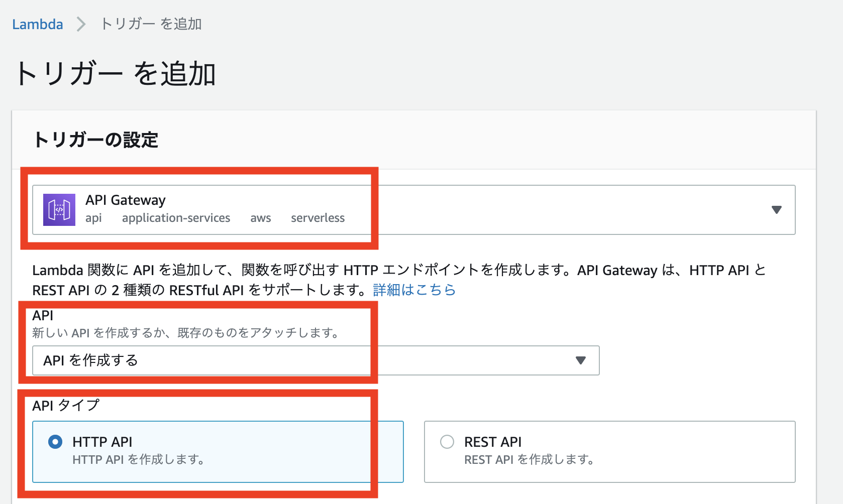843x504 pixels.
Task: Click the 'serverless' tag text
Action: 318,218
